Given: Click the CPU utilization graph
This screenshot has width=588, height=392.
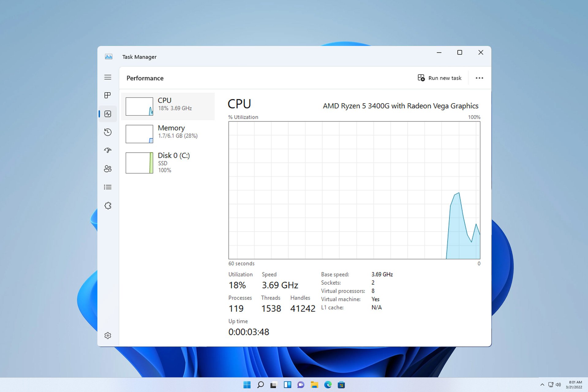Looking at the screenshot, I should 354,190.
